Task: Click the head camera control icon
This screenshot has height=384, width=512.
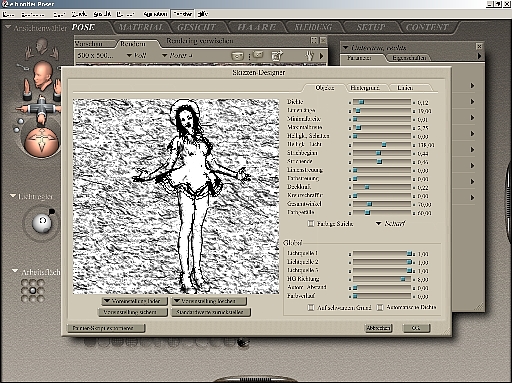Action: coord(42,74)
